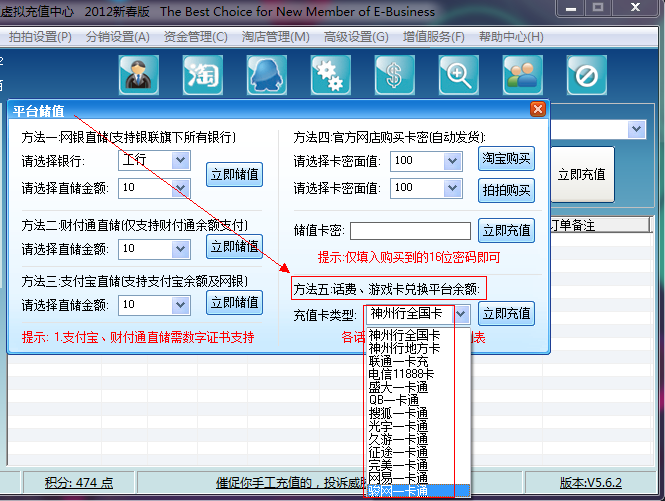Expand the 请选择银行 bank dropdown

pos(180,160)
